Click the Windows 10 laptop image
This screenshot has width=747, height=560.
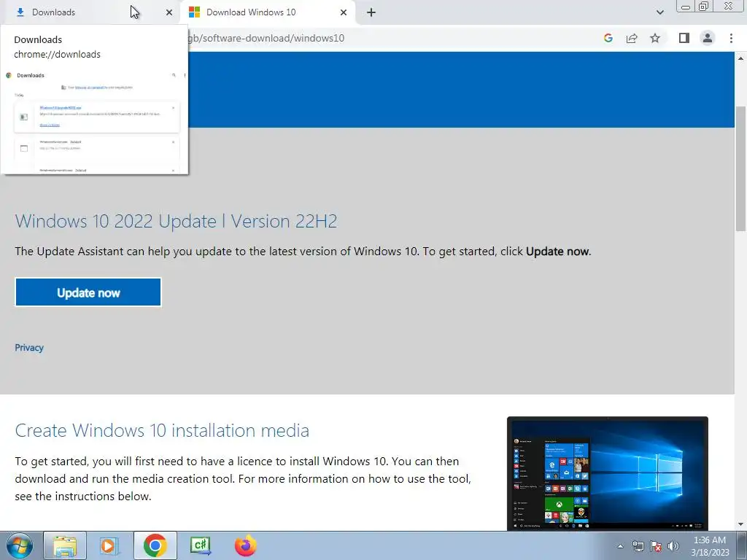pos(608,473)
